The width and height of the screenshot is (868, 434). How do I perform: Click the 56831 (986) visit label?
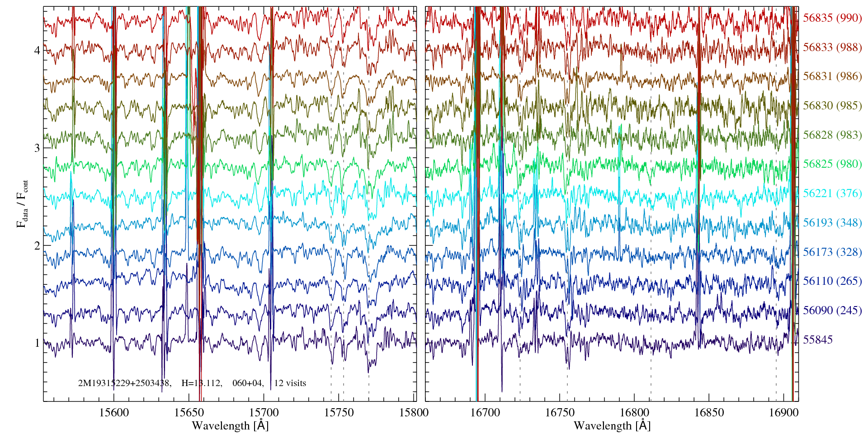click(x=832, y=76)
